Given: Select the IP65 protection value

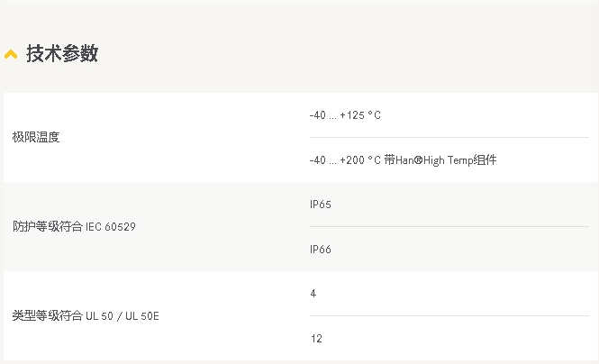Looking at the screenshot, I should (x=320, y=205).
